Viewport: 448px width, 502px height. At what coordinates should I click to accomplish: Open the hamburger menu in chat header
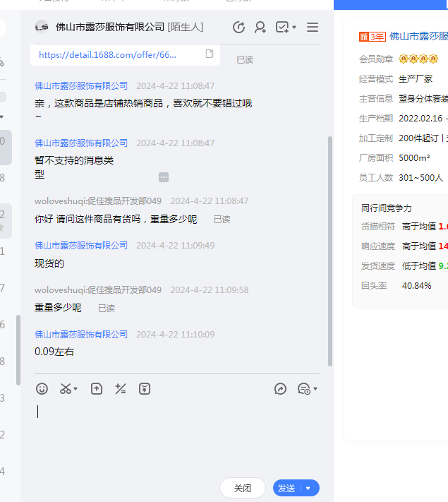pos(313,27)
